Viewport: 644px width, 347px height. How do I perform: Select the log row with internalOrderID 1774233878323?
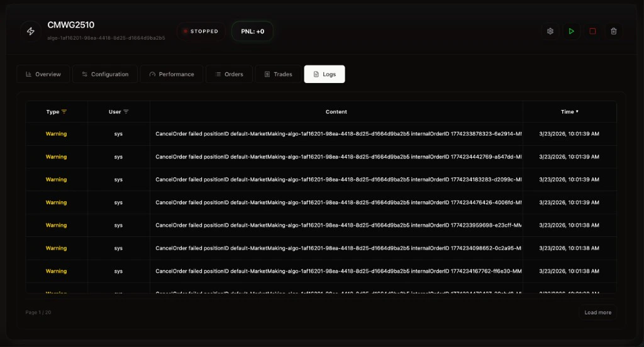click(x=321, y=134)
